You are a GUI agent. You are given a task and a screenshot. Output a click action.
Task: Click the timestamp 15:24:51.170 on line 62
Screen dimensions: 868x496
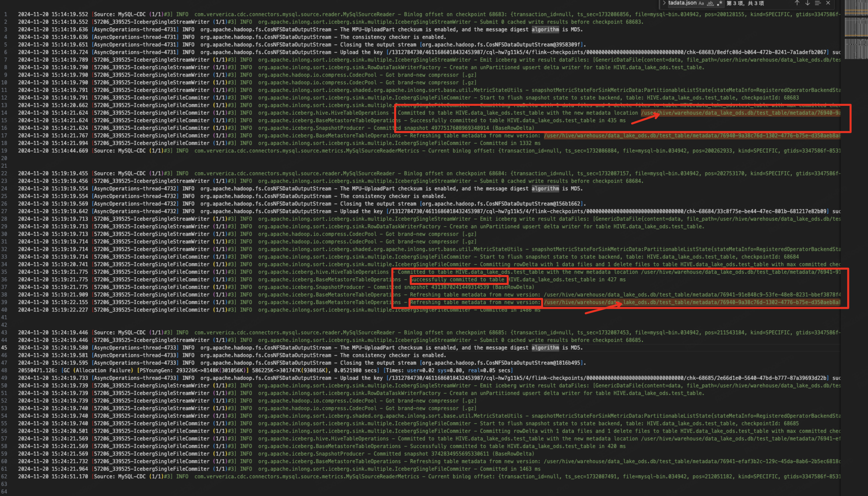(70, 477)
